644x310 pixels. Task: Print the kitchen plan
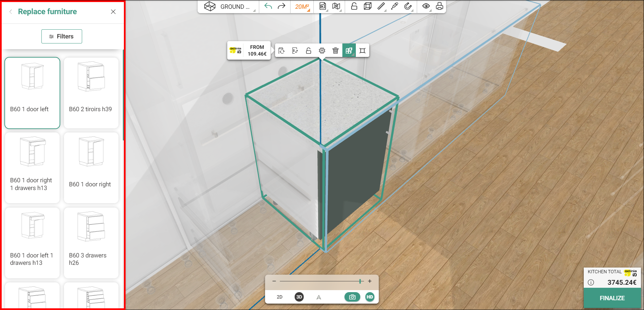coord(439,6)
